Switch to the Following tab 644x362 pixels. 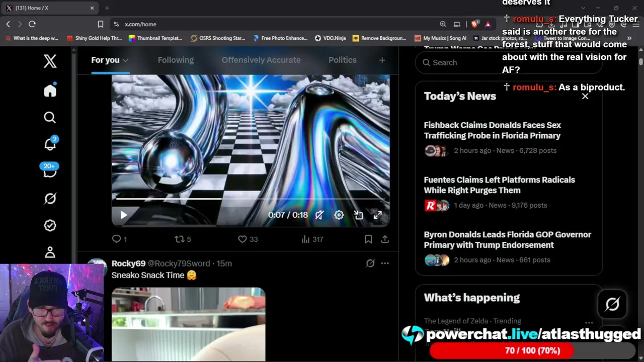[x=176, y=60]
